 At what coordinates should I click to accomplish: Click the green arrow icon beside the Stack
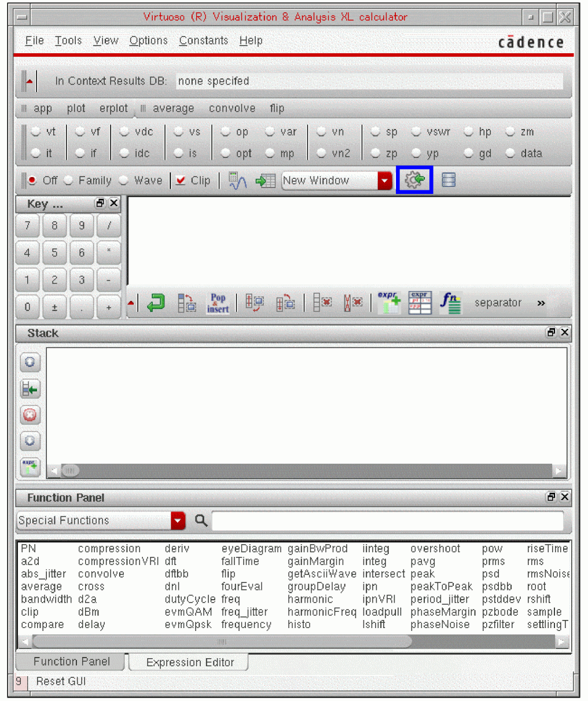tap(30, 389)
